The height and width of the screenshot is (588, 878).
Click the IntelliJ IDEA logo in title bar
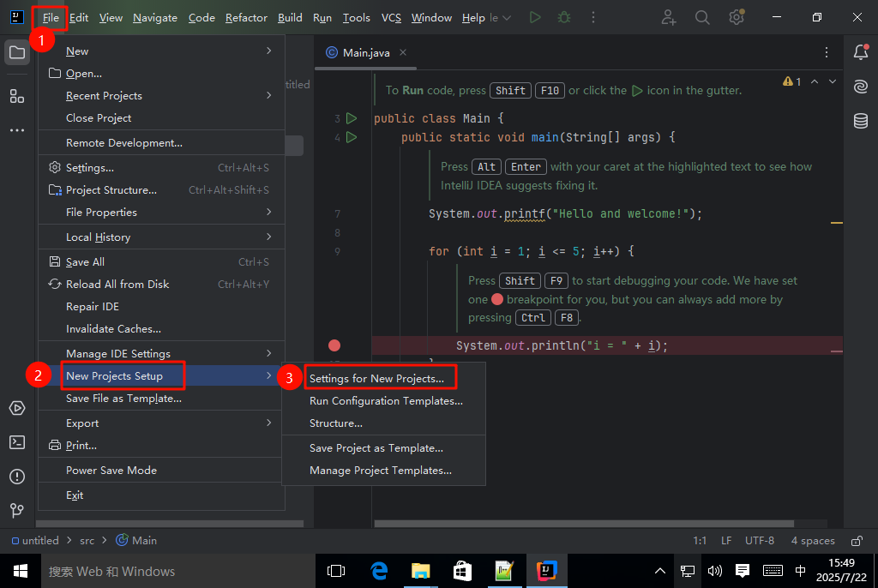coord(17,17)
